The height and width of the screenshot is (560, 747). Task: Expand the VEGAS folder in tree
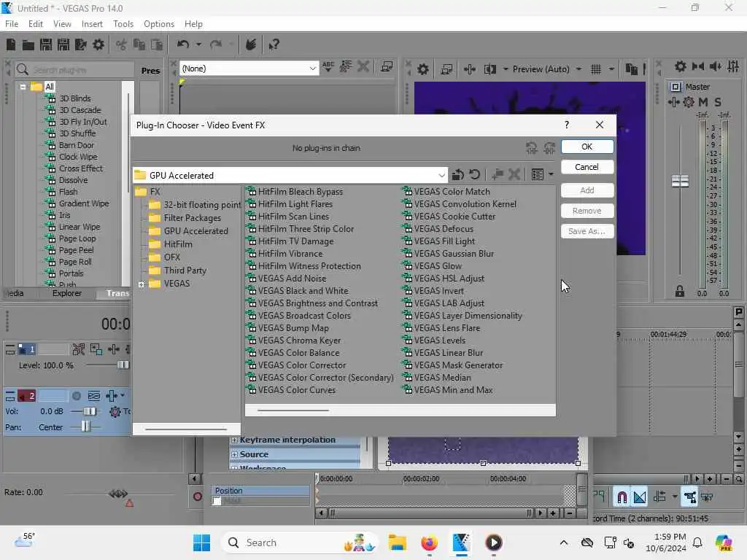click(142, 284)
